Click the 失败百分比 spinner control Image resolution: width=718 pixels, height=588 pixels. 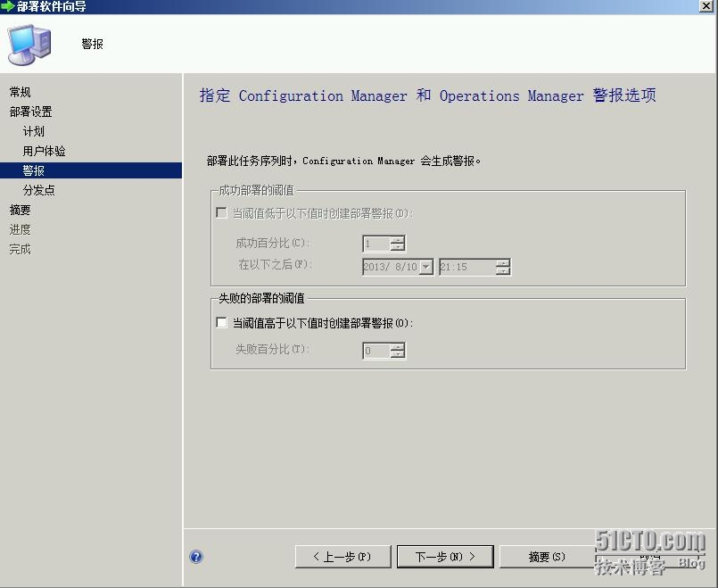(398, 351)
